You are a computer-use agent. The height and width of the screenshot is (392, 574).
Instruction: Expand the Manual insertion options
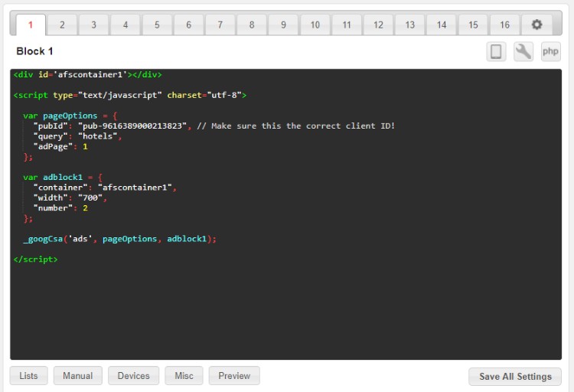click(x=77, y=376)
